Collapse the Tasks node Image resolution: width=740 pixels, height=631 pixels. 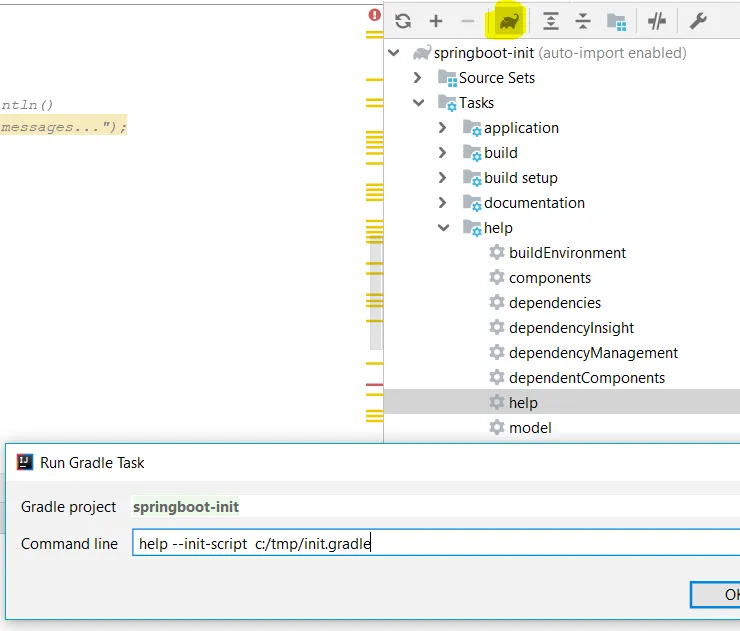419,102
